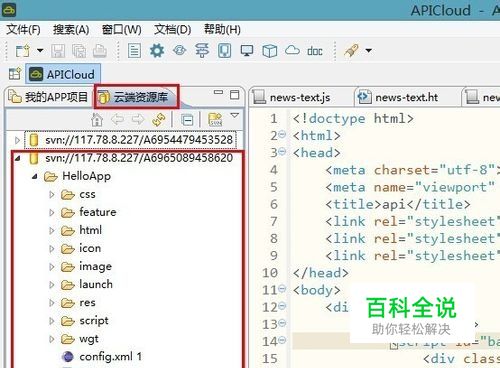Click the cloud toolbar icon
Viewport: 500px width, 368px height.
coord(292,50)
